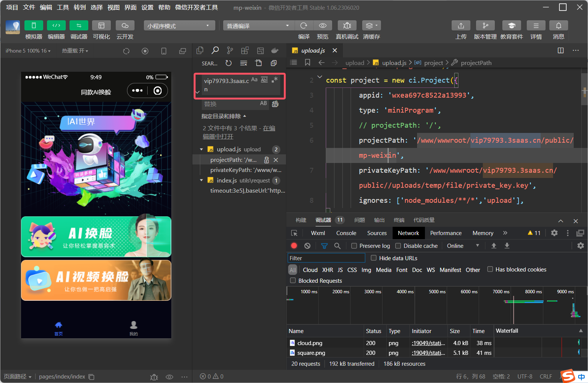
Task: Switch to the Console tab
Action: click(x=346, y=233)
